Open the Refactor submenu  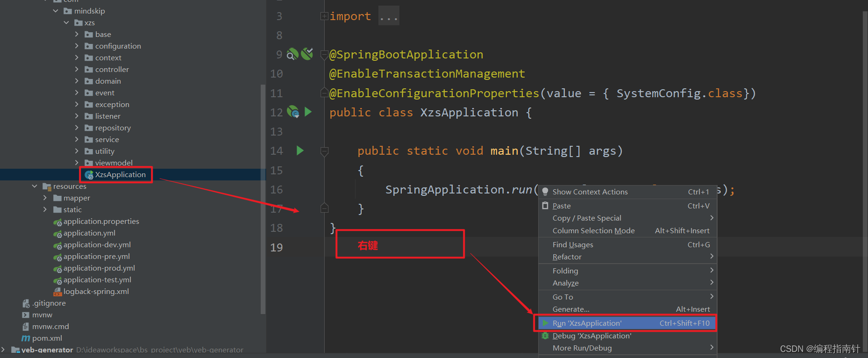567,257
